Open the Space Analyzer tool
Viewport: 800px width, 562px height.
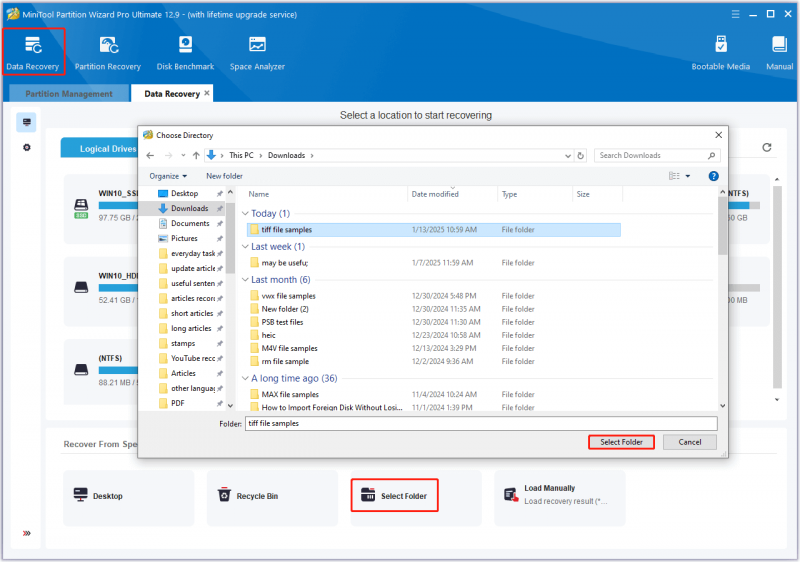257,52
